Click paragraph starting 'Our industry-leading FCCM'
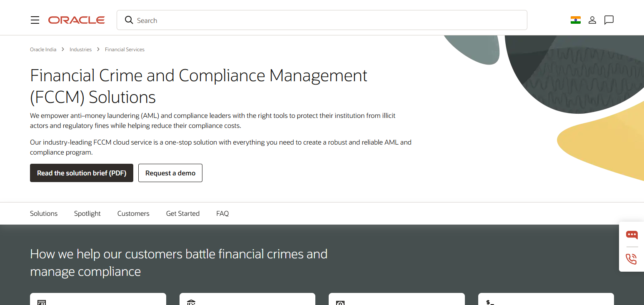 (x=221, y=147)
